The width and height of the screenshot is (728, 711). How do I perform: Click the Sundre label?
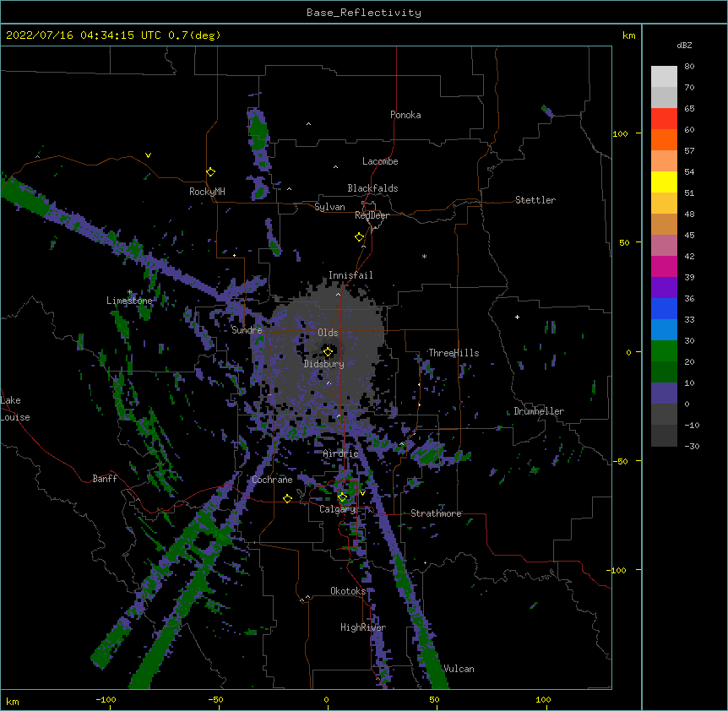tap(247, 330)
